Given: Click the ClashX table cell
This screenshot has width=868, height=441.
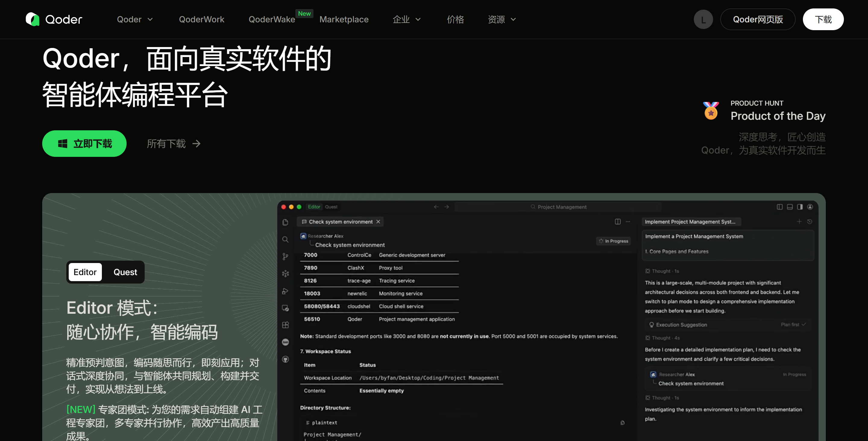Looking at the screenshot, I should click(356, 268).
